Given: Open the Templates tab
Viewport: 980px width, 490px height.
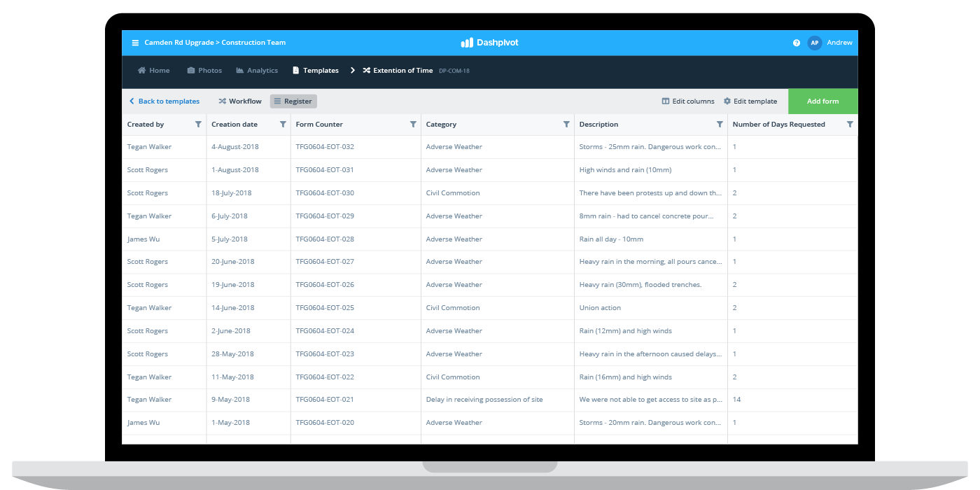Looking at the screenshot, I should [x=315, y=71].
